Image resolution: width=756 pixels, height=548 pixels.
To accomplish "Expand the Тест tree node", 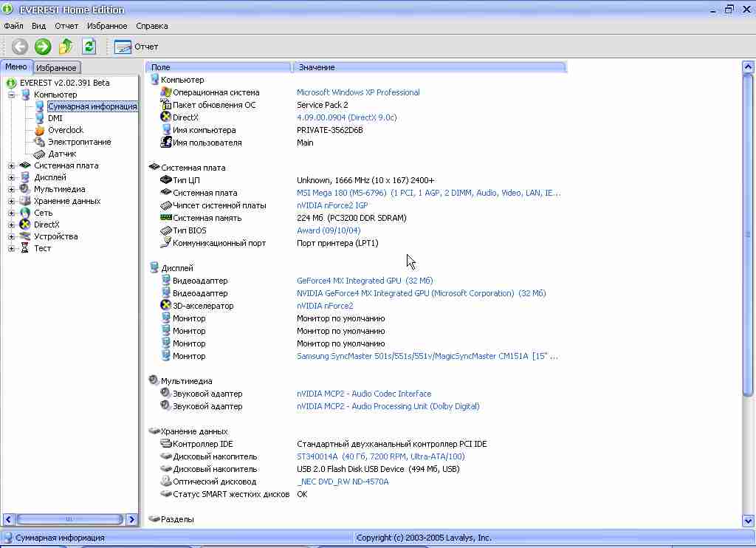I will (x=11, y=248).
